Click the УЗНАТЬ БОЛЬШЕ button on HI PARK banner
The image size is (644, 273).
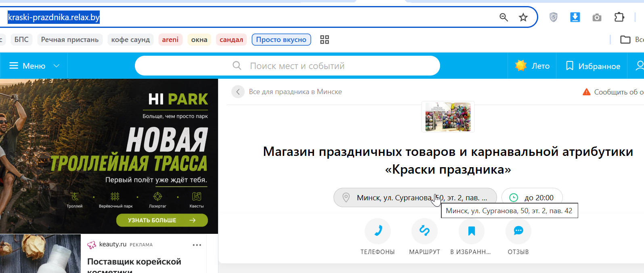(x=162, y=220)
